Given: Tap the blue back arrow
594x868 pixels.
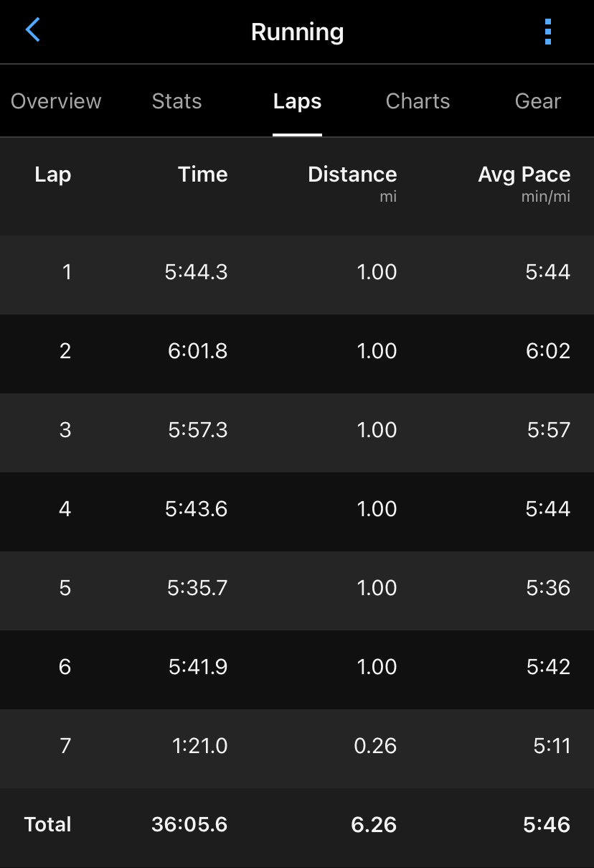Looking at the screenshot, I should [33, 31].
